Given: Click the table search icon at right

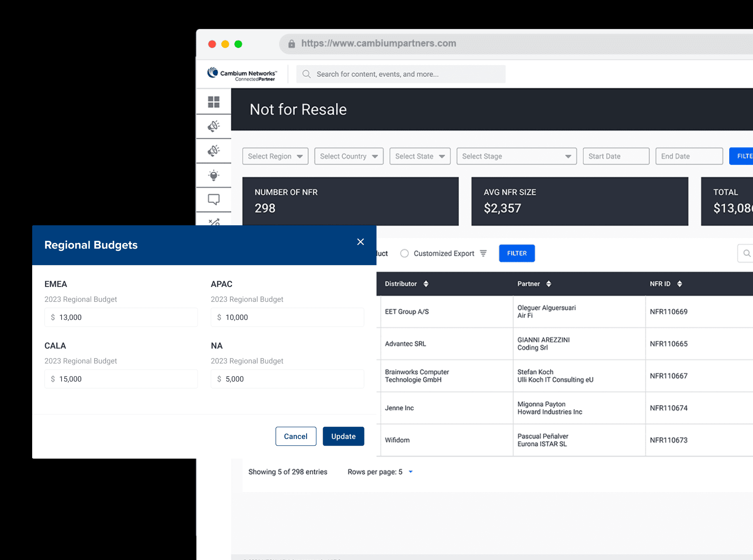Looking at the screenshot, I should point(747,253).
